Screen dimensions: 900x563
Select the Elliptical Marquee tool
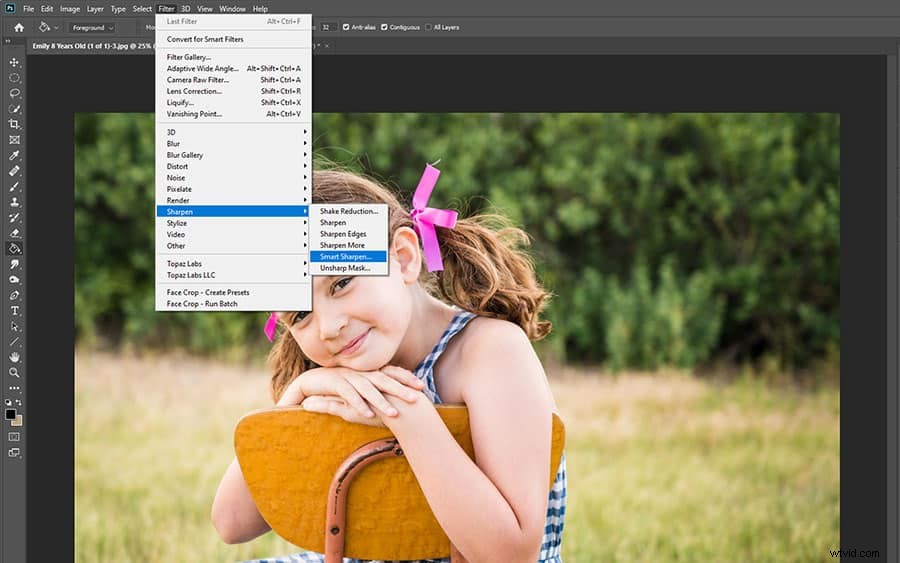point(14,77)
